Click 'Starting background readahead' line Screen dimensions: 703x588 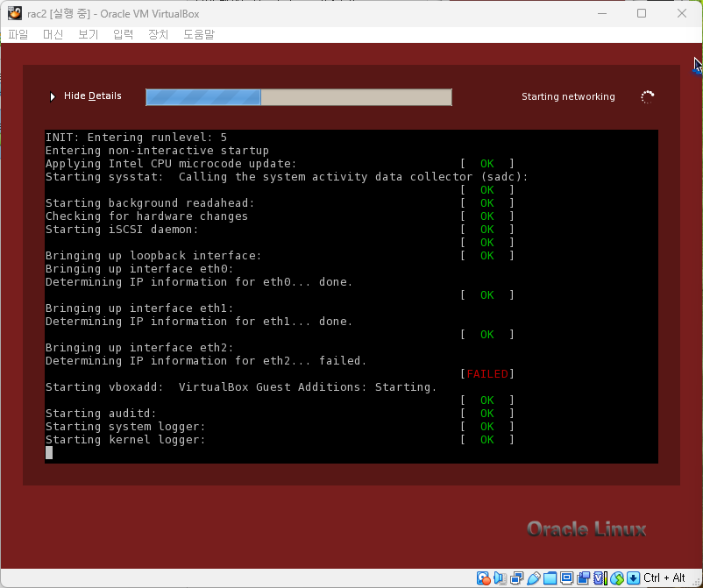(150, 203)
